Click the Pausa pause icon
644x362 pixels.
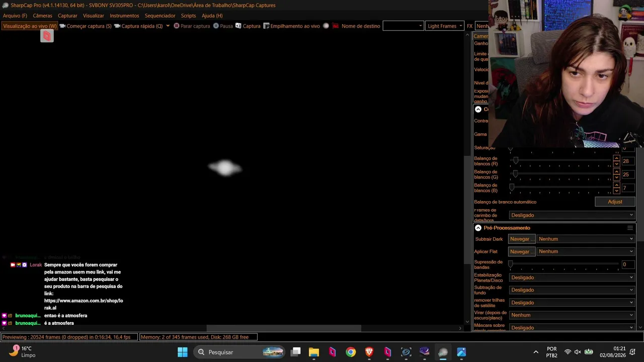(216, 26)
